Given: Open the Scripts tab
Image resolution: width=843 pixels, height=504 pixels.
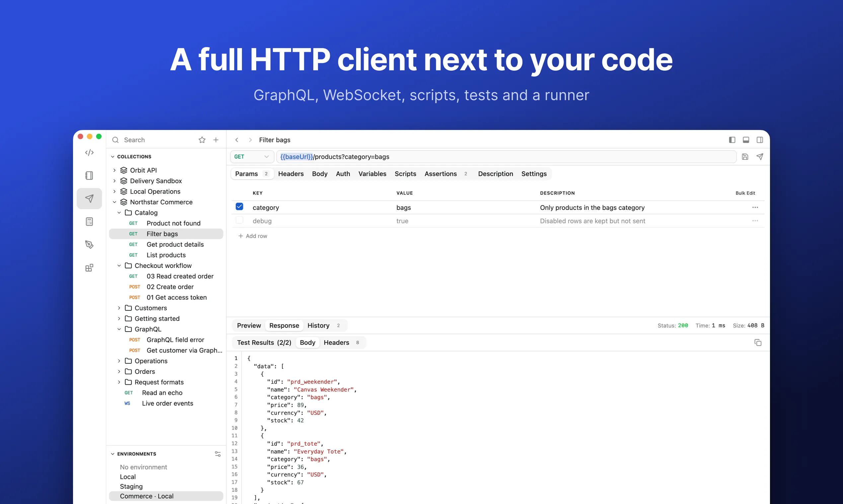Looking at the screenshot, I should click(x=405, y=173).
